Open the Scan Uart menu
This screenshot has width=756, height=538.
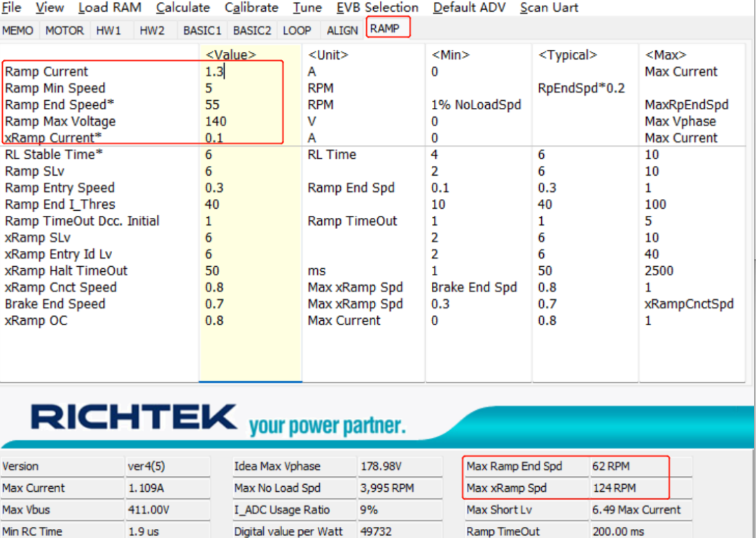549,8
